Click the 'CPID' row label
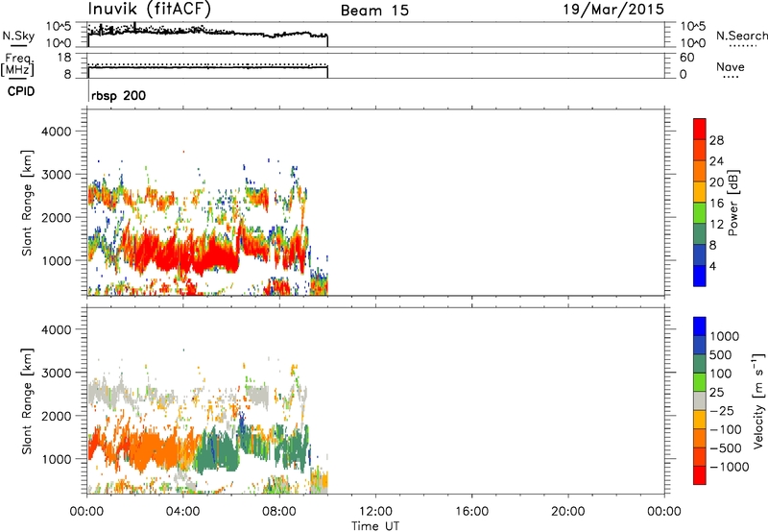The image size is (768, 532). 21,91
